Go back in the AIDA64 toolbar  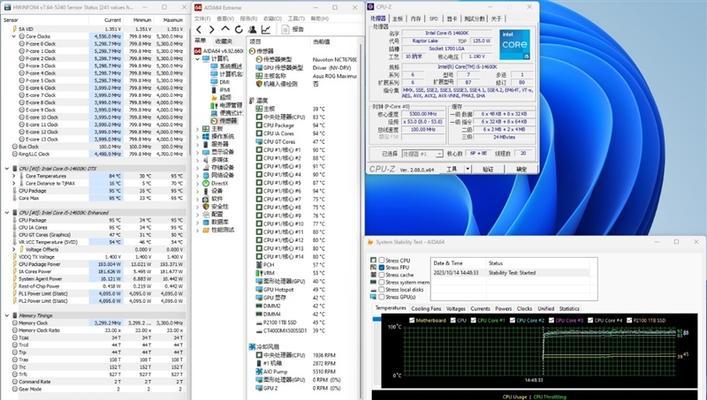tap(199, 29)
